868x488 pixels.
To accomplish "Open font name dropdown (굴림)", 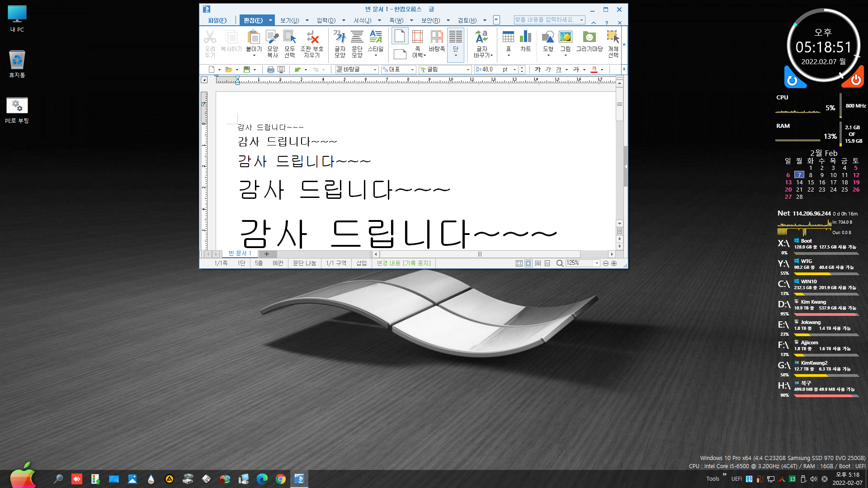I will (445, 70).
